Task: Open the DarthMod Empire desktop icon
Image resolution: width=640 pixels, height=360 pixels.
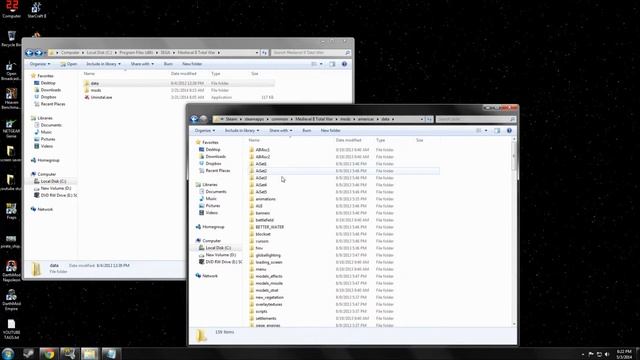Action: pyautogui.click(x=11, y=300)
